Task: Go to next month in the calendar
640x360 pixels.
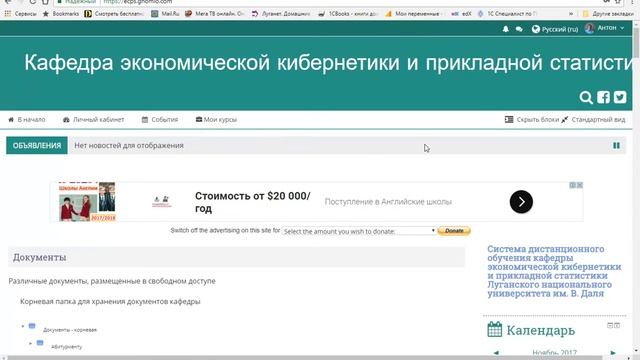Action: 613,353
